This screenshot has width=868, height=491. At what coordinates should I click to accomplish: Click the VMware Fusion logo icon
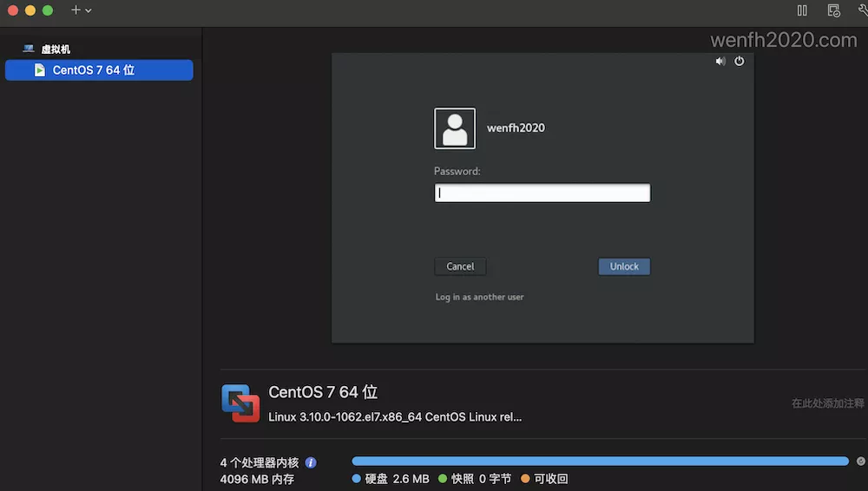point(240,403)
